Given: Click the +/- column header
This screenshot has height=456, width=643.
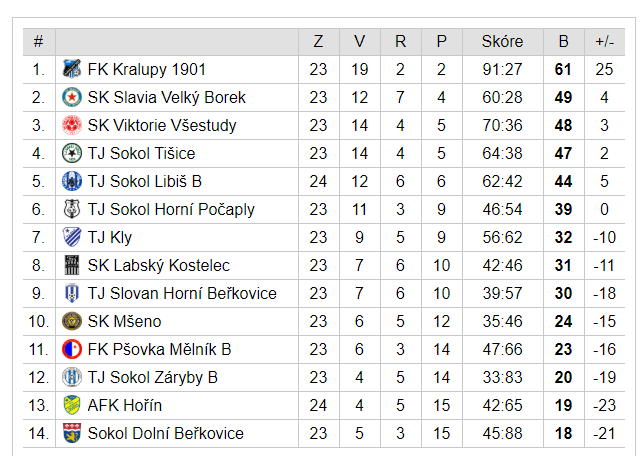Looking at the screenshot, I should pos(604,41).
